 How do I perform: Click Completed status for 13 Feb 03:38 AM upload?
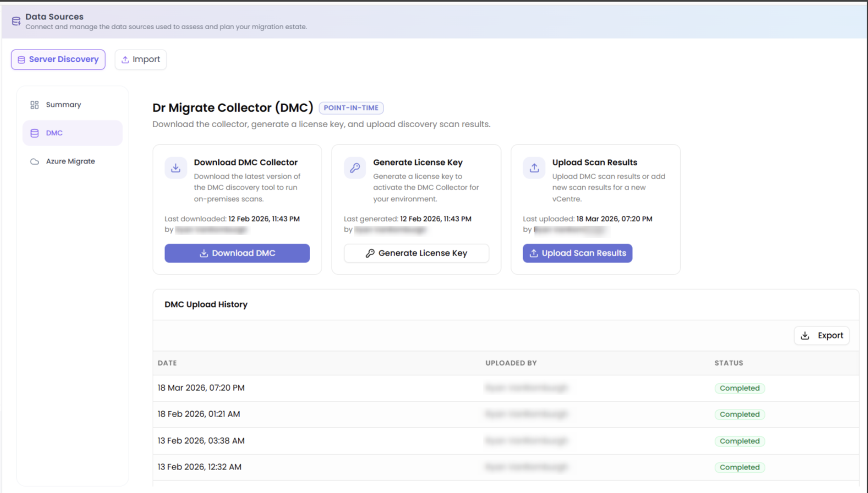[740, 441]
